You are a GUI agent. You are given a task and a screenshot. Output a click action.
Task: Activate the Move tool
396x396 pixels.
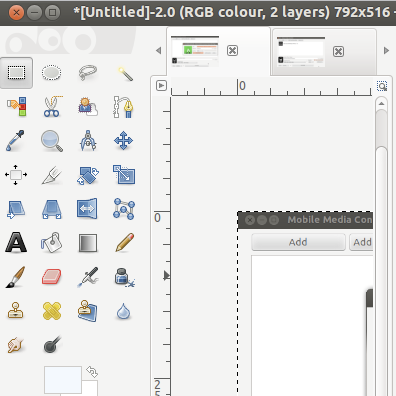(x=123, y=140)
